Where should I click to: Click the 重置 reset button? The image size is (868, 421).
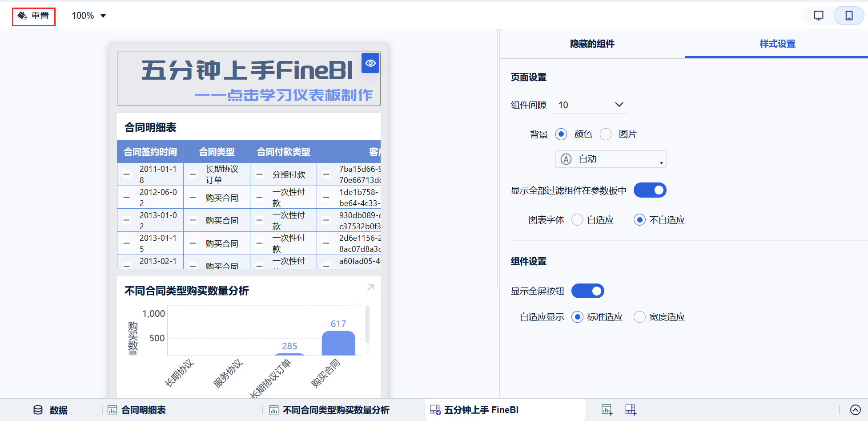tap(33, 16)
